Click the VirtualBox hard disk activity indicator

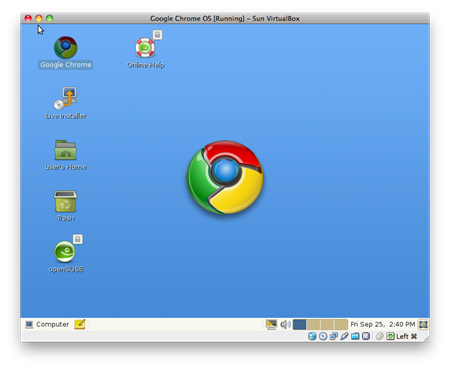coord(312,336)
